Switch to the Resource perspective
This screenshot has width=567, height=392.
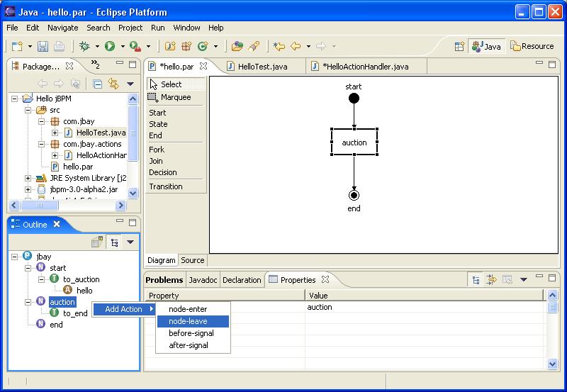(532, 46)
